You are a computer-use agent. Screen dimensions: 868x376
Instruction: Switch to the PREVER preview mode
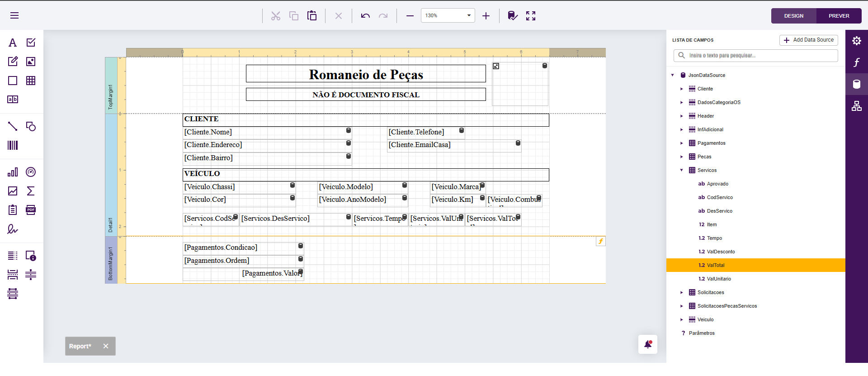point(839,16)
